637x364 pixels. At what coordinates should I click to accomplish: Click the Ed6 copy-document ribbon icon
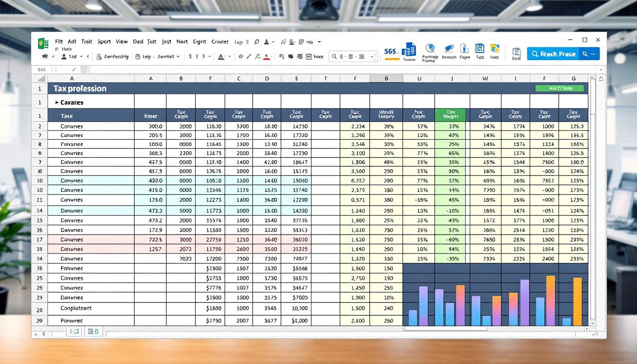click(516, 52)
